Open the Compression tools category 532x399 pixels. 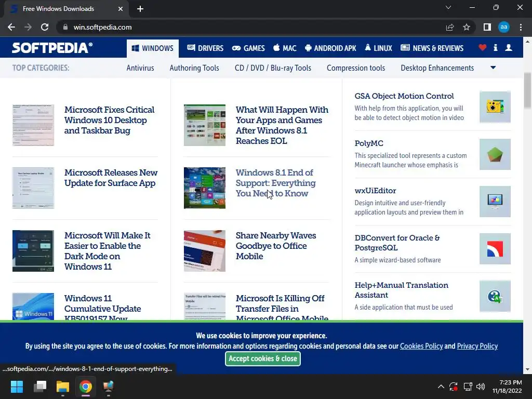[x=356, y=68]
